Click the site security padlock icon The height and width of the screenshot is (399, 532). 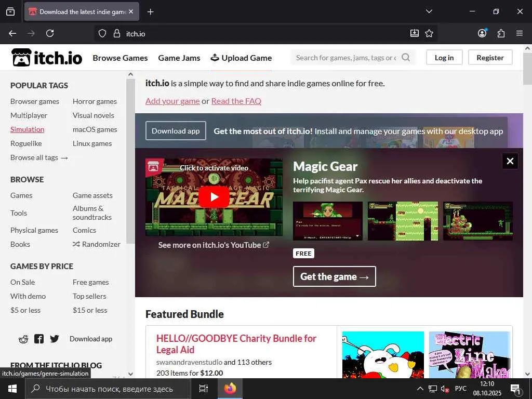click(117, 34)
